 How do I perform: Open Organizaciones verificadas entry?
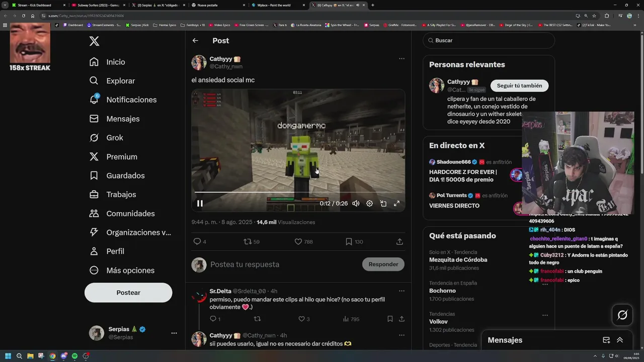click(130, 232)
